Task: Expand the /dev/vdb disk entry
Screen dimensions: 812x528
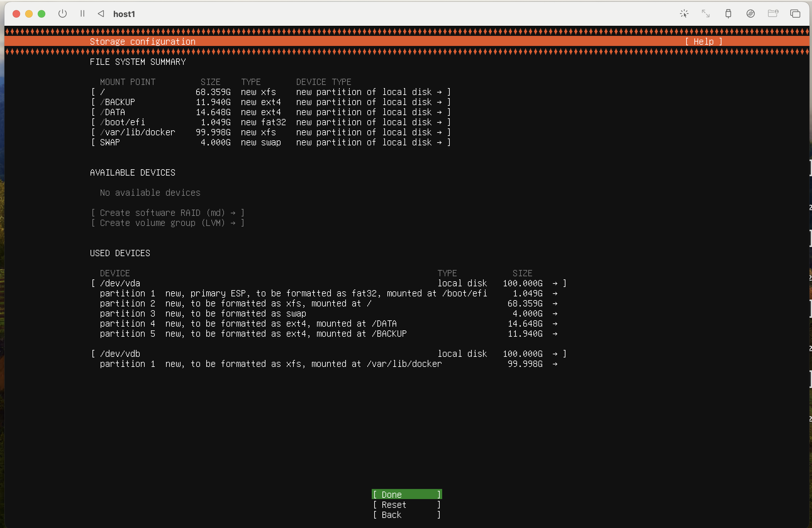Action: [x=120, y=354]
